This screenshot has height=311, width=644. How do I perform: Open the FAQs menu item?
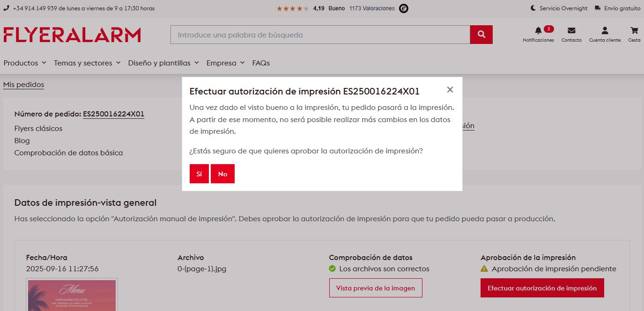261,63
